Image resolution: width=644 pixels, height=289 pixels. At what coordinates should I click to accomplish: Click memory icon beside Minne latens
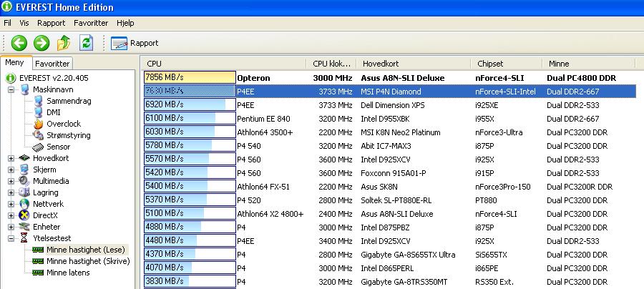[38, 273]
